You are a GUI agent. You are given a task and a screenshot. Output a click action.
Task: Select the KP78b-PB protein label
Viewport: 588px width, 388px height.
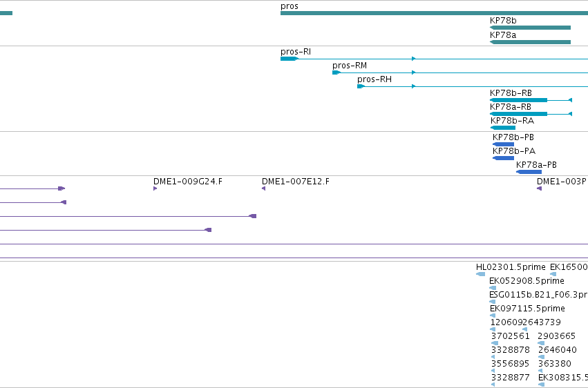click(x=513, y=137)
